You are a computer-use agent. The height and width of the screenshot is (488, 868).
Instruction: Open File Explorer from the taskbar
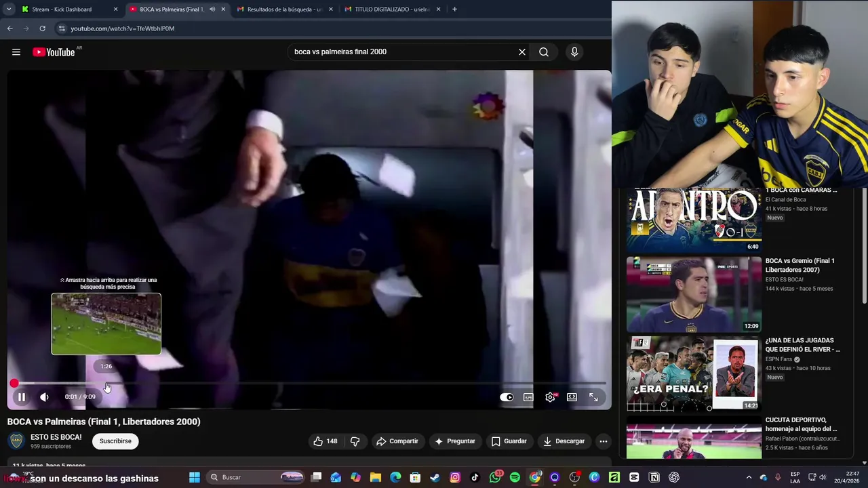pos(376,477)
